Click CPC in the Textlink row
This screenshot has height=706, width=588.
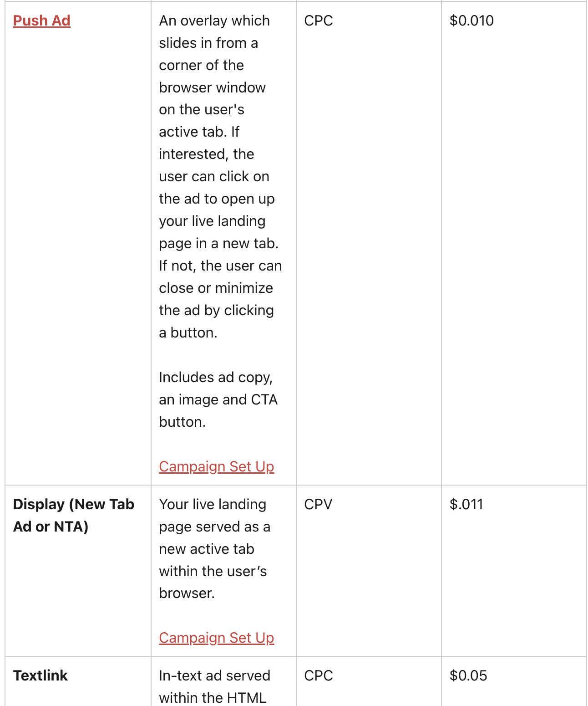(x=318, y=676)
